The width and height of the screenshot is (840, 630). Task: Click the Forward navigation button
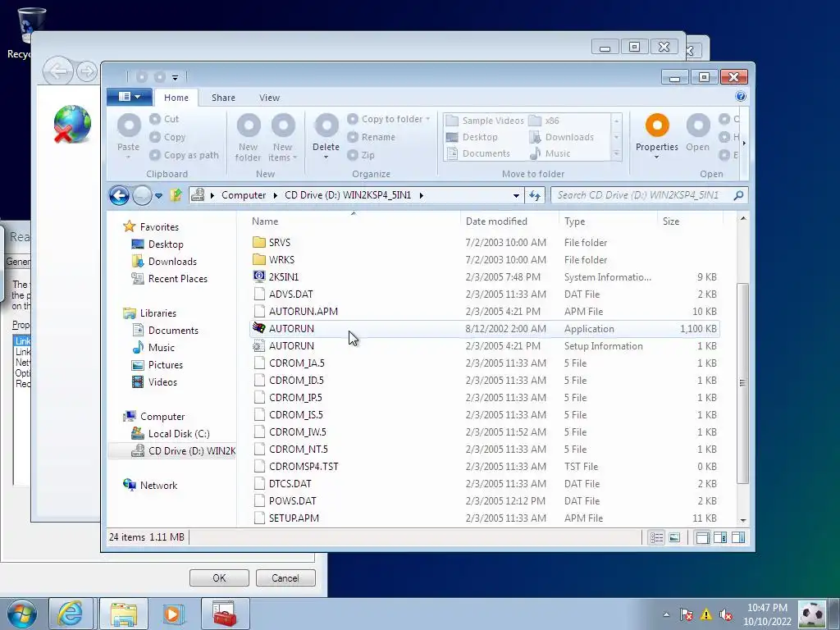[142, 195]
